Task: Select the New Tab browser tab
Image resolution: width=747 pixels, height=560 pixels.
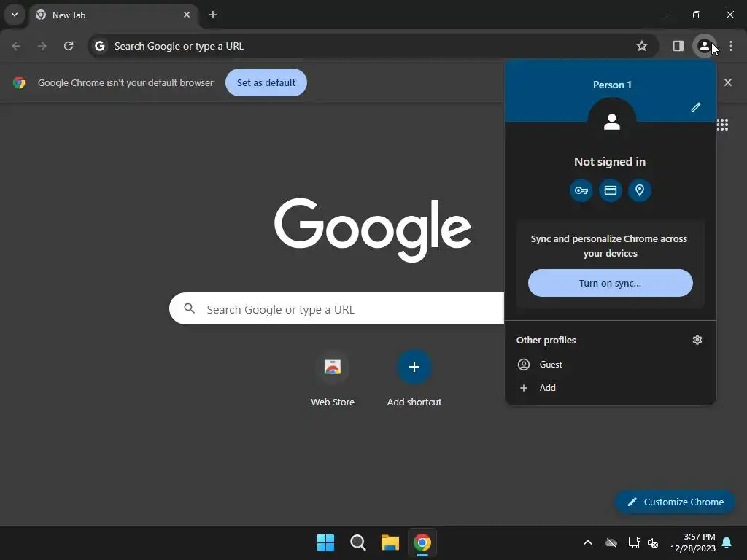Action: [113, 15]
